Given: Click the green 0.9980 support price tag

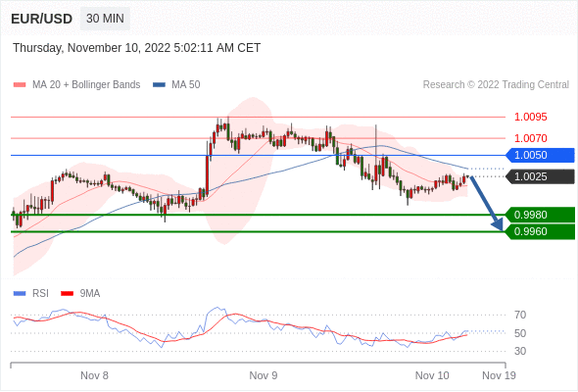Looking at the screenshot, I should click(x=540, y=215).
